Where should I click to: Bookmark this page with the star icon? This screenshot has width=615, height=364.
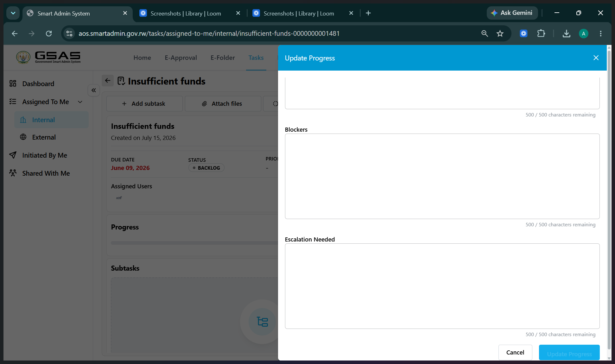click(x=500, y=34)
